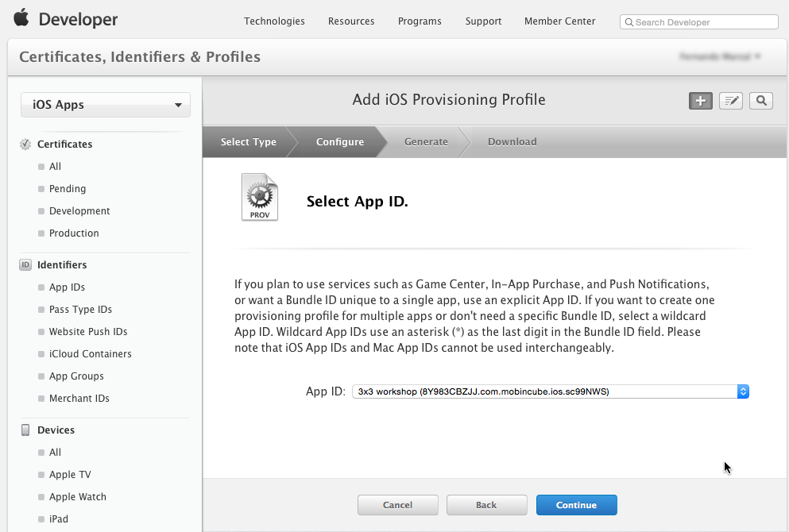The image size is (789, 532).
Task: Select All under Certificates
Action: (x=55, y=167)
